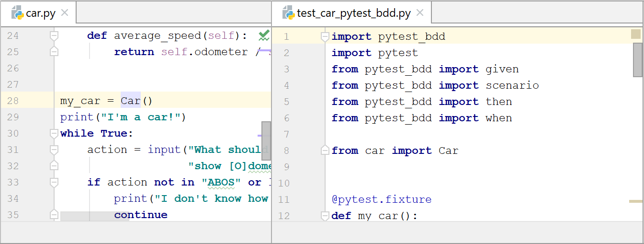Click fold marker on line 31 action input
644x244 pixels.
(x=54, y=150)
